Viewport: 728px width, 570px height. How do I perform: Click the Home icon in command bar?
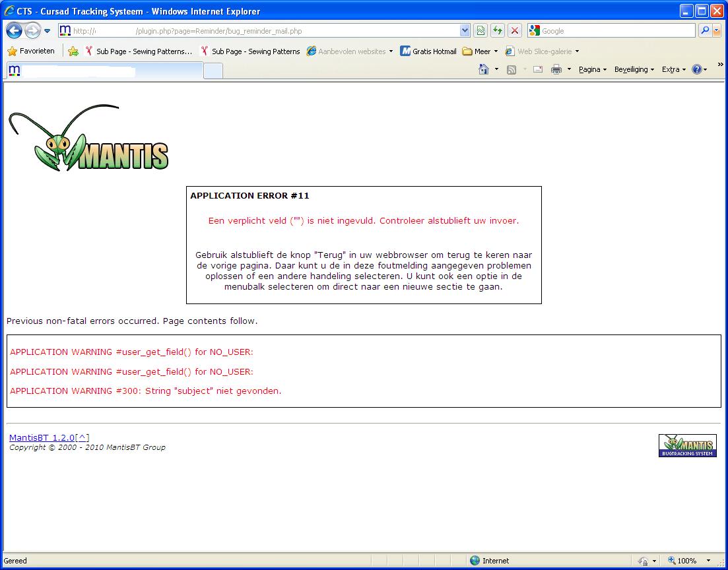484,69
